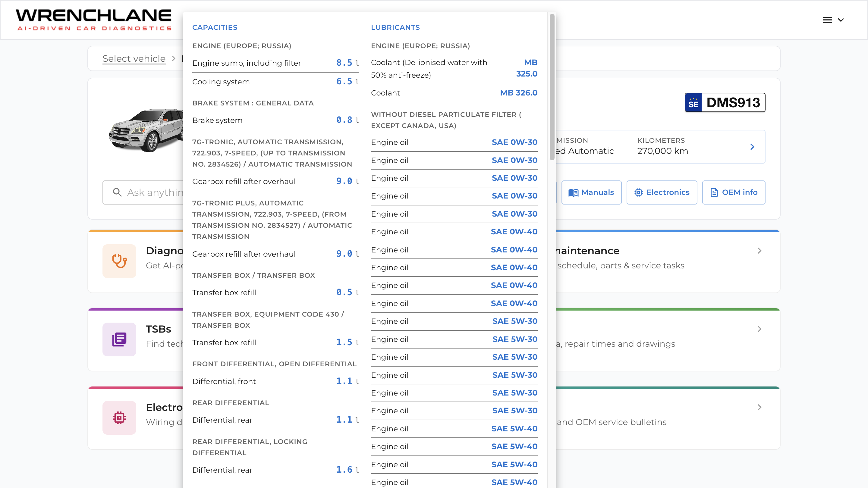Screen dimensions: 868x488
Task: Click the popup panel scrollbar
Action: (552, 87)
